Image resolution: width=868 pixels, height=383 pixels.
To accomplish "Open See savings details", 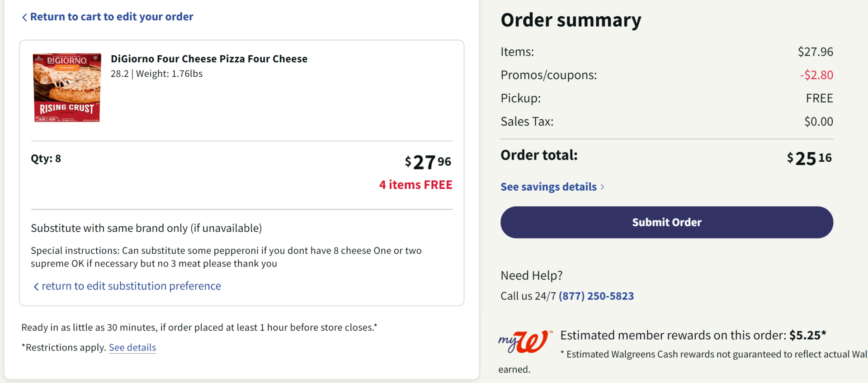I will point(548,187).
